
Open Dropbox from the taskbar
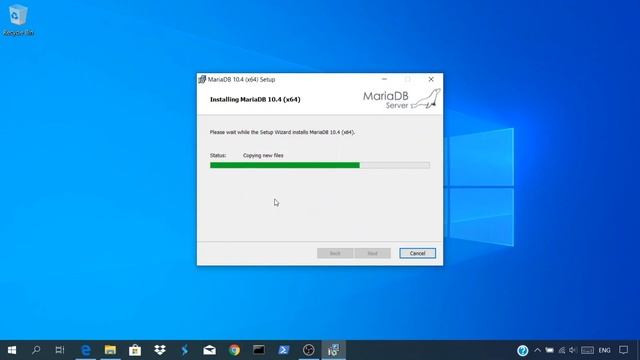(x=160, y=350)
